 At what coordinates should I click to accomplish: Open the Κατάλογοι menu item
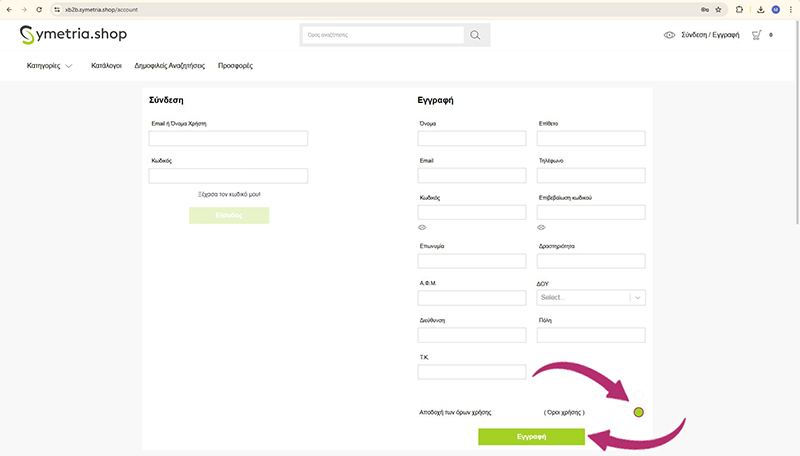(106, 65)
